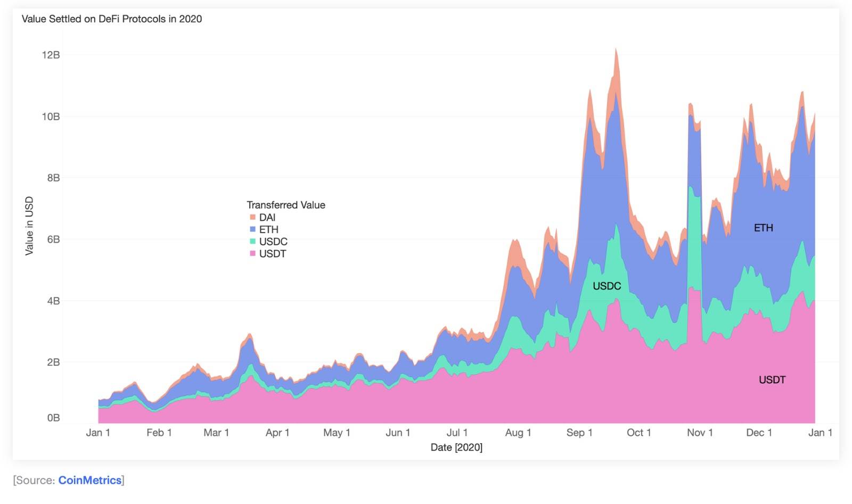This screenshot has width=852, height=504.
Task: Toggle the ETH series legend label
Action: click(268, 229)
